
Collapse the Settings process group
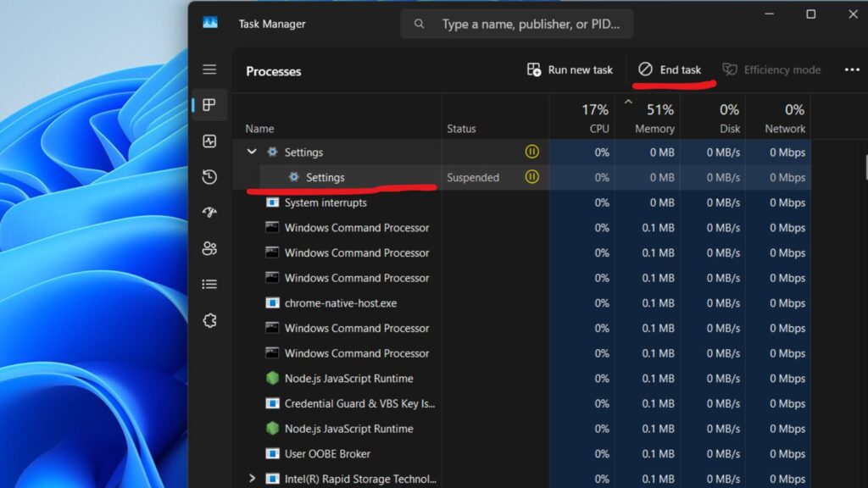click(252, 152)
